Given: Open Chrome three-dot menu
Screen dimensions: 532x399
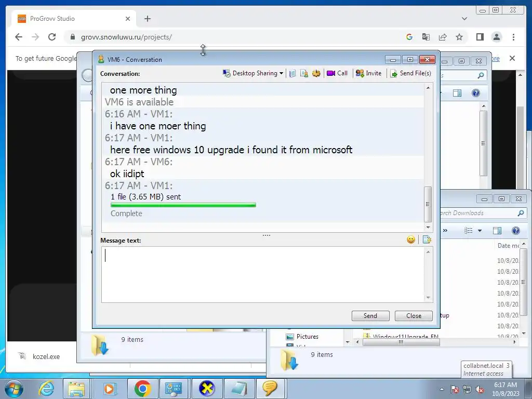Looking at the screenshot, I should click(513, 37).
